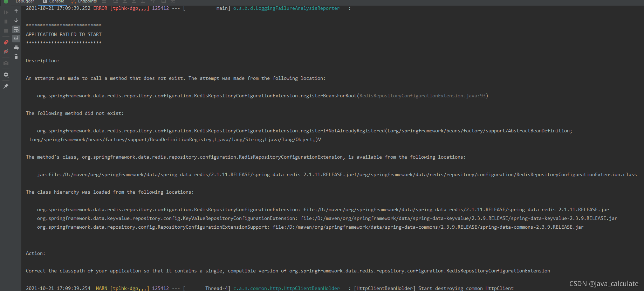Open the RedisRepositoryConfigurationExtension.java:93 link
This screenshot has height=291, width=644.
[422, 96]
